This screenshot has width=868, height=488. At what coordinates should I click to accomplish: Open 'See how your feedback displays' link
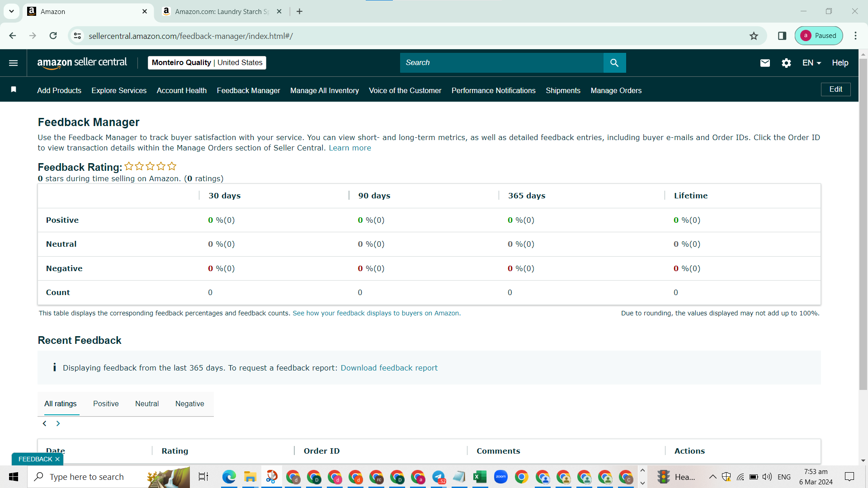(377, 313)
